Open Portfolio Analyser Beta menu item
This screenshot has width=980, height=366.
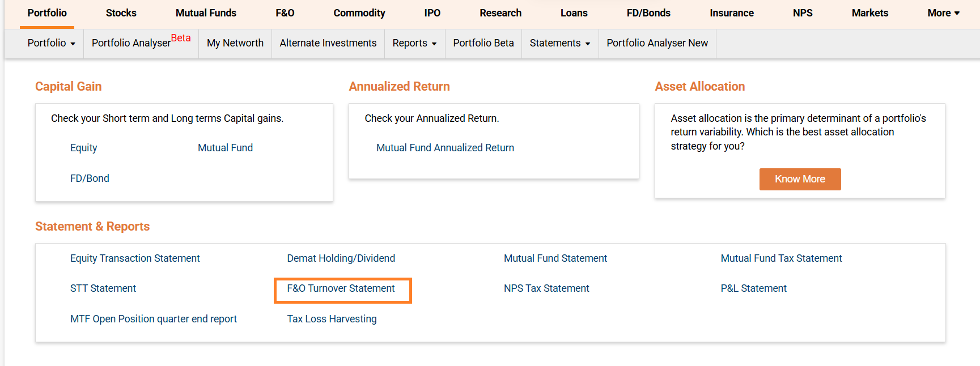[x=141, y=43]
